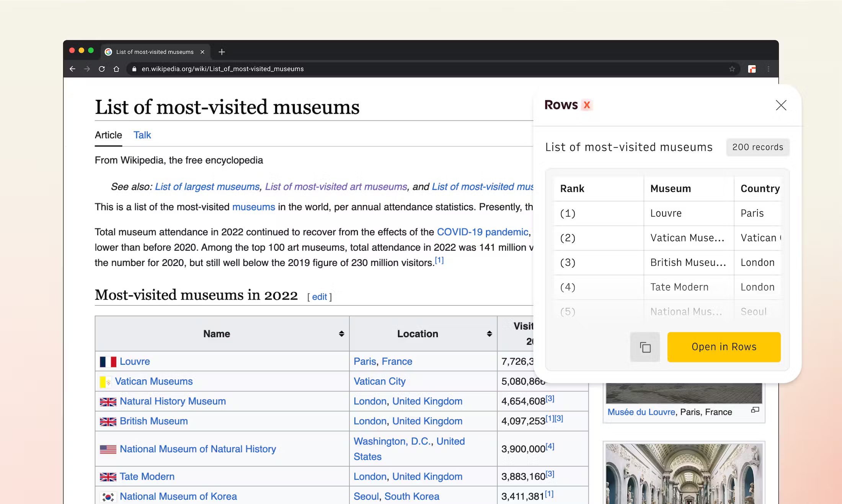Click the home icon in toolbar
The image size is (842, 504).
[x=116, y=69]
